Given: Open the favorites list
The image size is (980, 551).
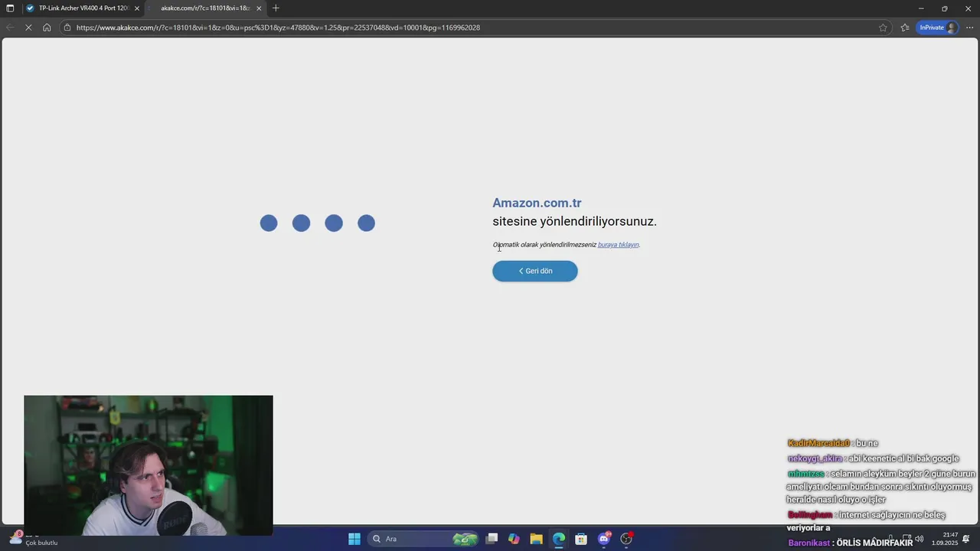Looking at the screenshot, I should tap(905, 28).
